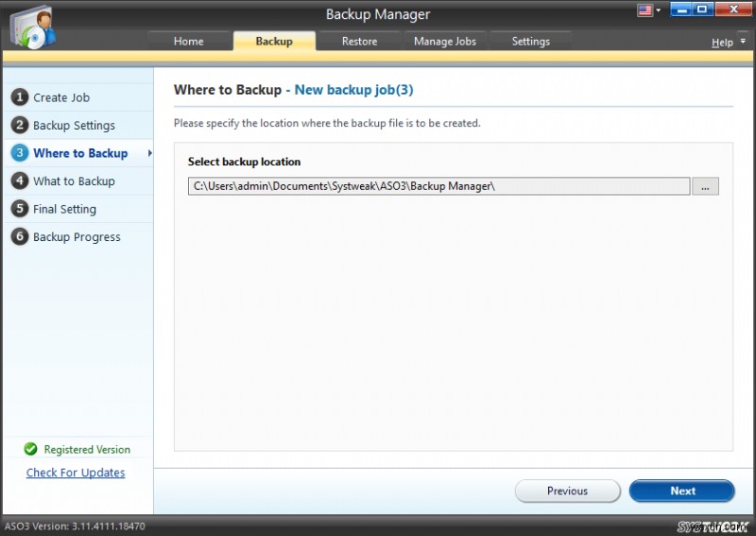This screenshot has width=756, height=536.
Task: Click the step 4 number icon for What to Backup
Action: [20, 181]
